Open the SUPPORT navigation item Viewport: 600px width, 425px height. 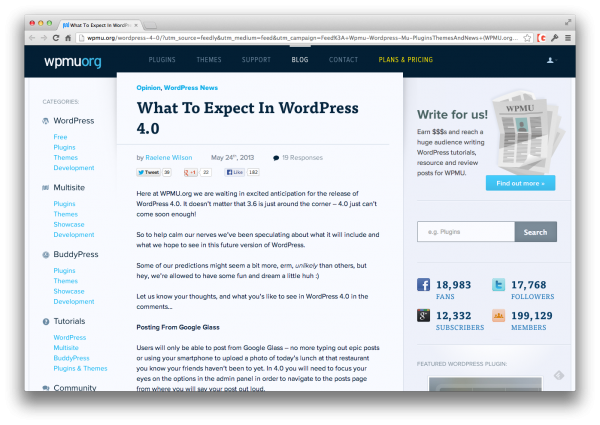click(x=256, y=60)
